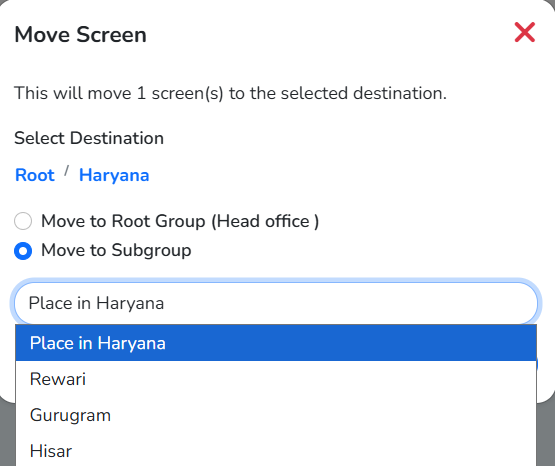Select the Move to Root Group radio button

[x=23, y=221]
